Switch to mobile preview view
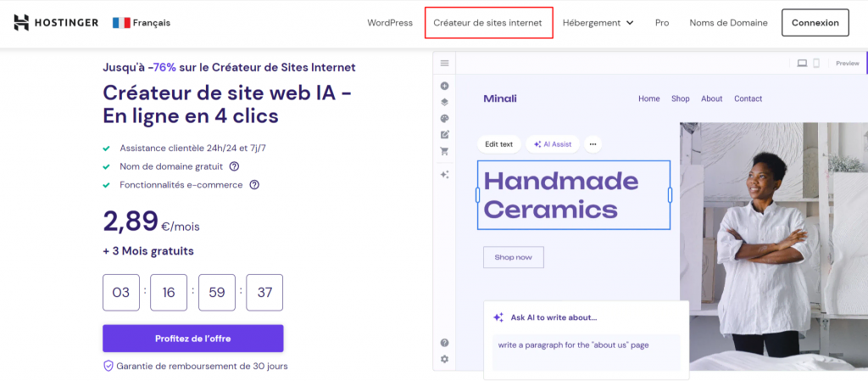The width and height of the screenshot is (868, 381). point(816,63)
